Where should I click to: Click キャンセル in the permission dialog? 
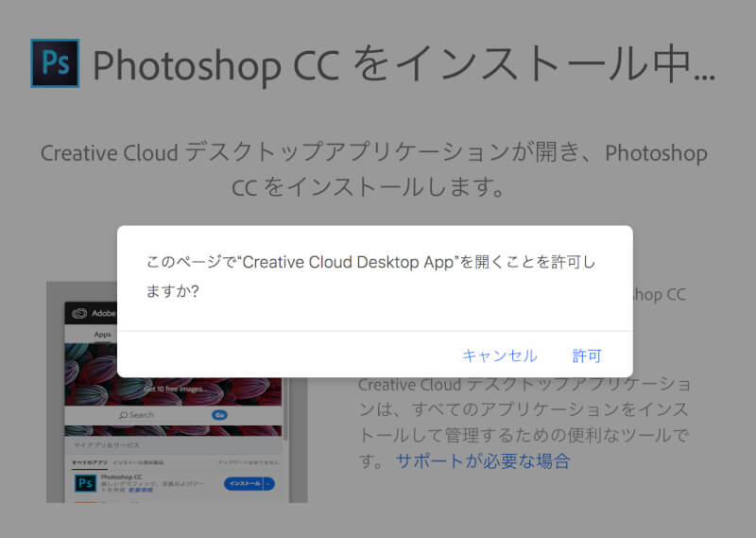[500, 356]
